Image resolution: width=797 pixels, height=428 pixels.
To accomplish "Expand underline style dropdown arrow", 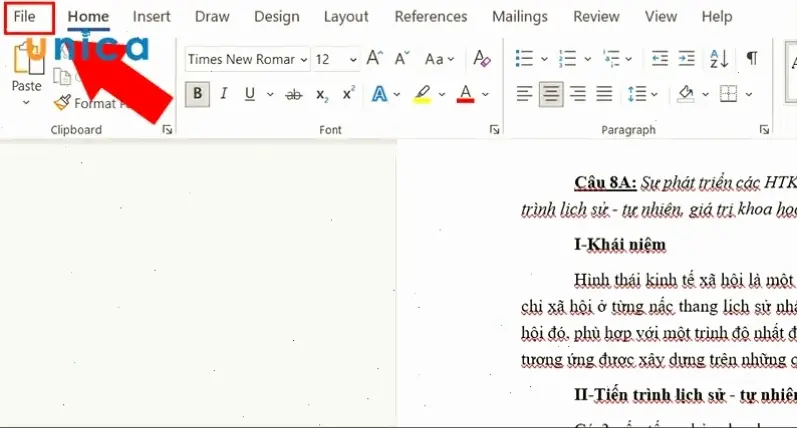I will [x=270, y=95].
